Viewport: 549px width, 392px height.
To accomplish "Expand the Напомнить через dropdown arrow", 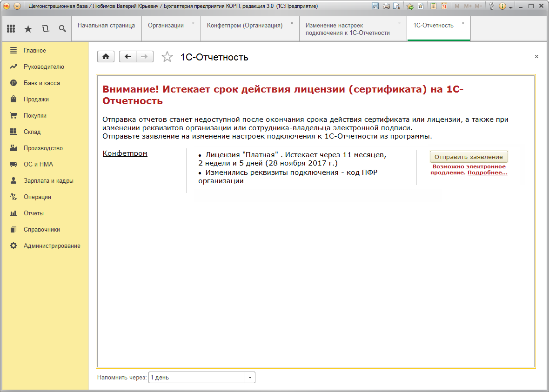I will click(250, 378).
